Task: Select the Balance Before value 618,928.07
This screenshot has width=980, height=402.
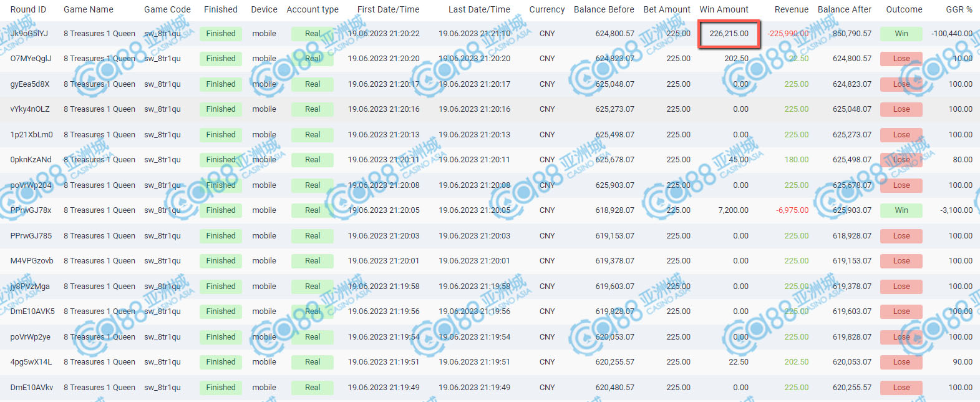Action: tap(615, 210)
